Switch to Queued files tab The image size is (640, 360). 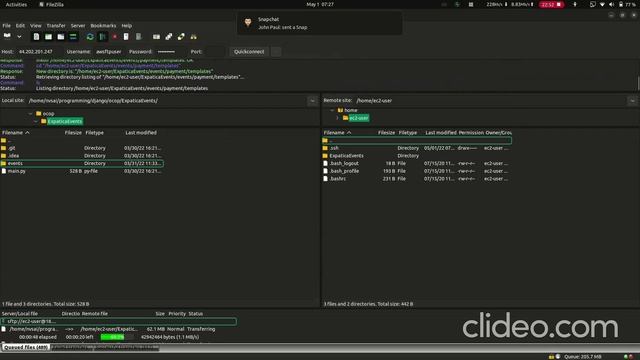coord(26,347)
